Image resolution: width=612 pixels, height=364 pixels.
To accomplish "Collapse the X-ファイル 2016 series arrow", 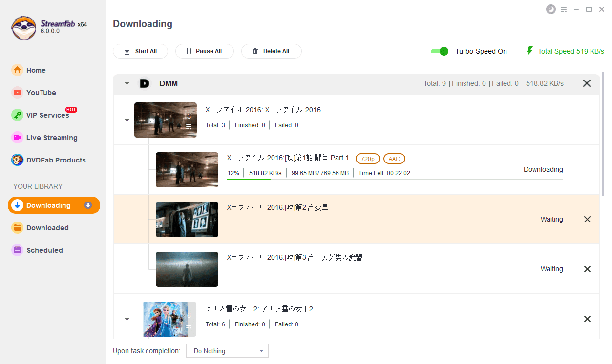I will [x=127, y=120].
